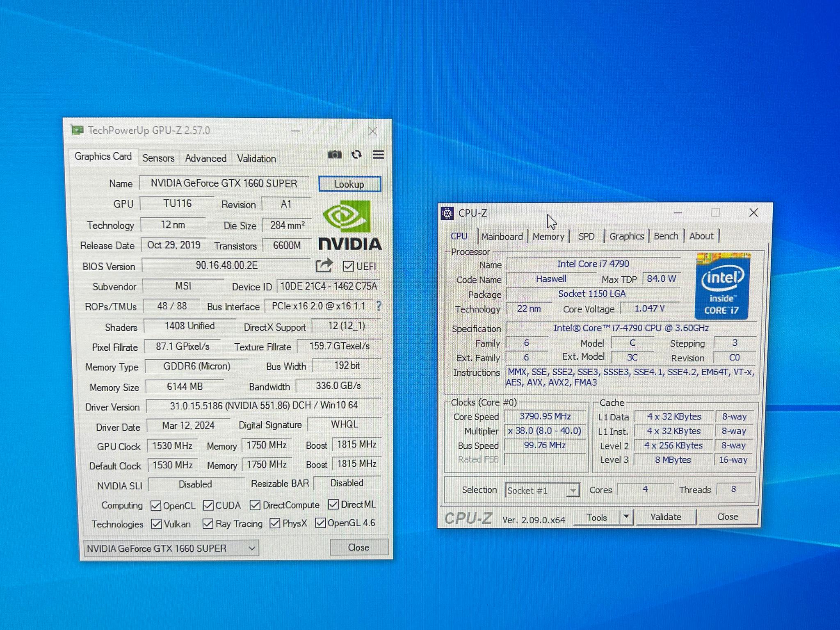Click the Close button in GPU-Z
Image resolution: width=840 pixels, height=630 pixels.
point(358,548)
